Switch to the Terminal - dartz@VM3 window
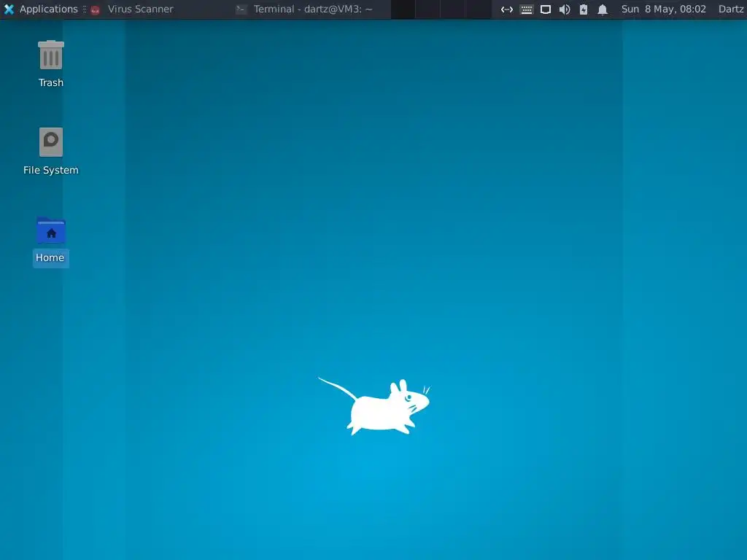The image size is (747, 560). pos(312,9)
